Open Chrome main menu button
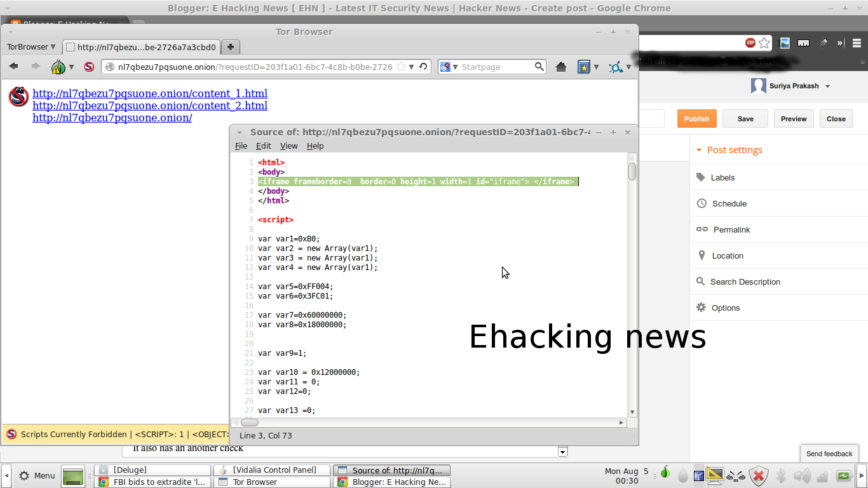This screenshot has height=488, width=868. 857,43
